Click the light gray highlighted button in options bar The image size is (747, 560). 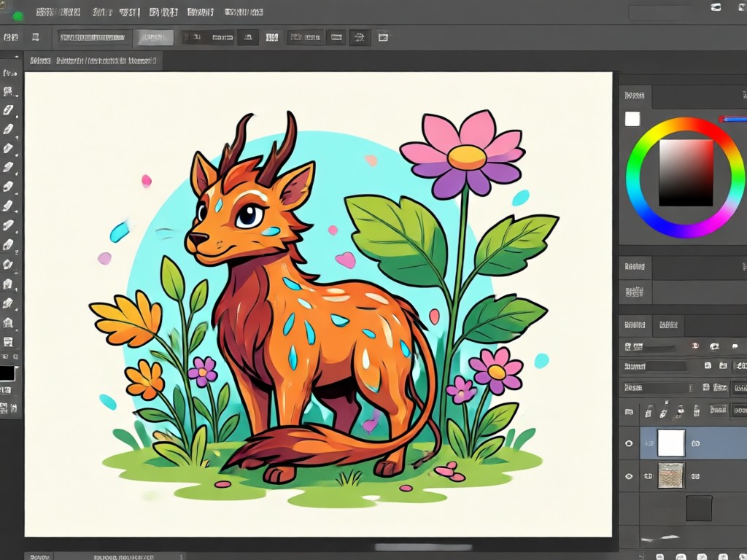[153, 37]
